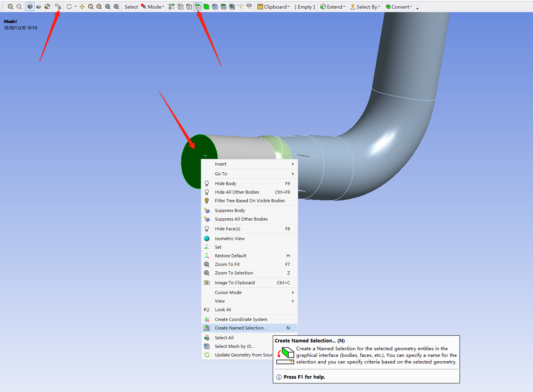
Task: Click the XYZ coordinate selection icon
Action: (x=240, y=7)
